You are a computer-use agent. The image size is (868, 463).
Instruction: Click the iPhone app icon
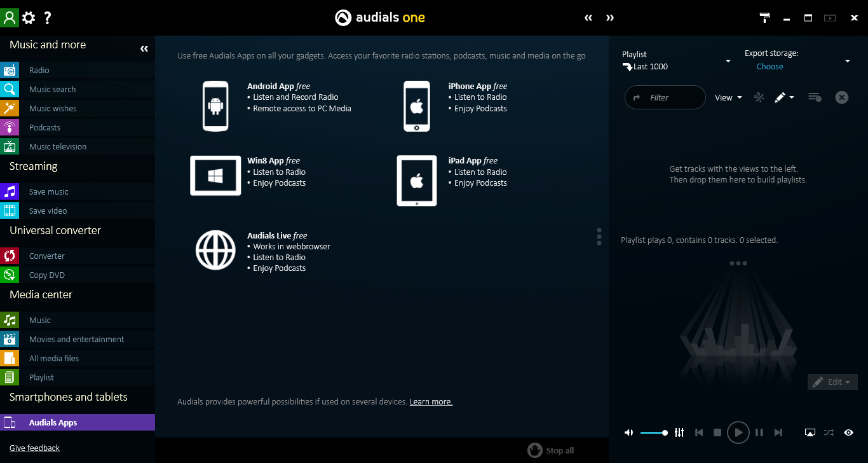[416, 106]
